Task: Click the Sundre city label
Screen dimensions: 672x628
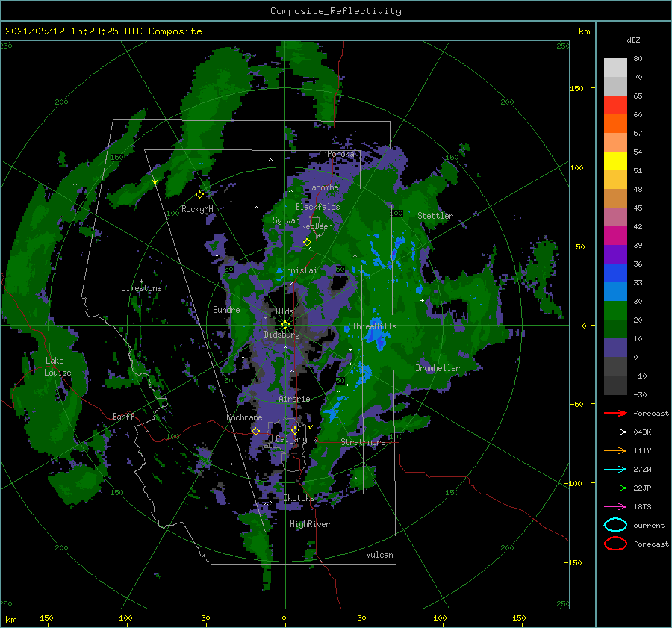Action: tap(226, 309)
